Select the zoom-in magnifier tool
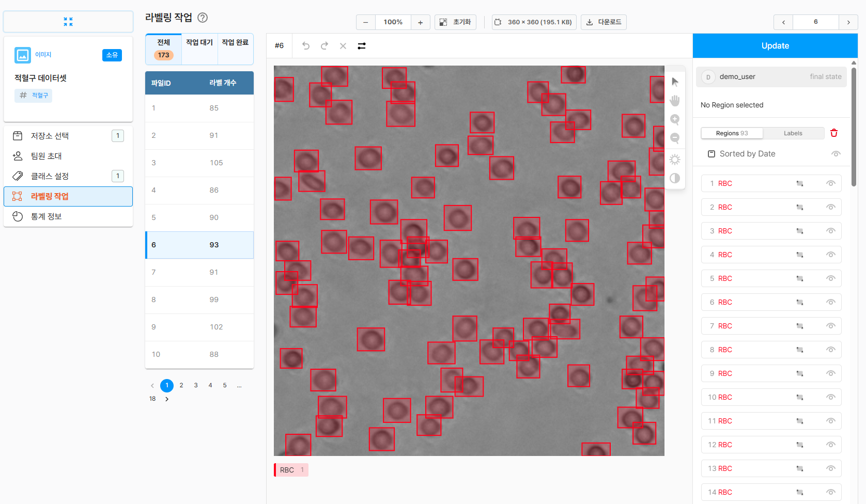Image resolution: width=866 pixels, height=504 pixels. coord(675,119)
